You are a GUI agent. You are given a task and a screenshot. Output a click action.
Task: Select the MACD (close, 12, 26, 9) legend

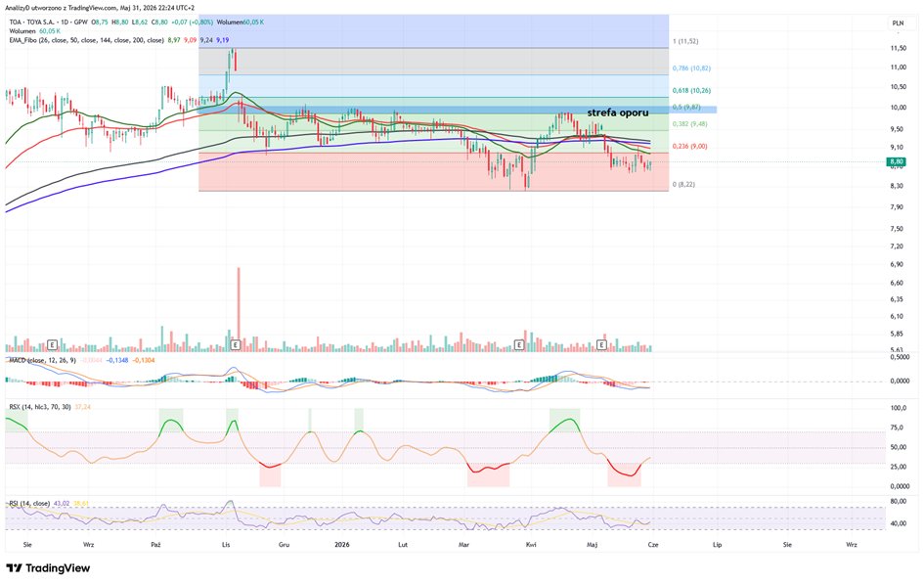pyautogui.click(x=42, y=359)
